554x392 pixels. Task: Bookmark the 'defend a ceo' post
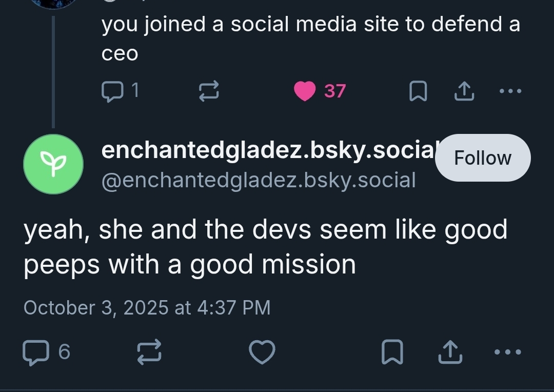point(418,91)
